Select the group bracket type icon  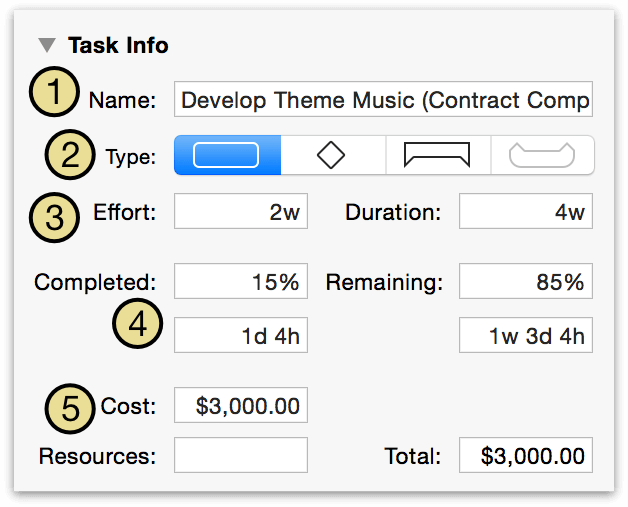pyautogui.click(x=437, y=155)
